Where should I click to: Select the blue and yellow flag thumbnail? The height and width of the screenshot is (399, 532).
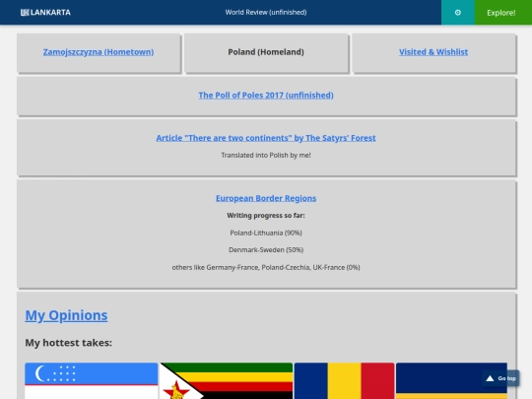point(451,380)
